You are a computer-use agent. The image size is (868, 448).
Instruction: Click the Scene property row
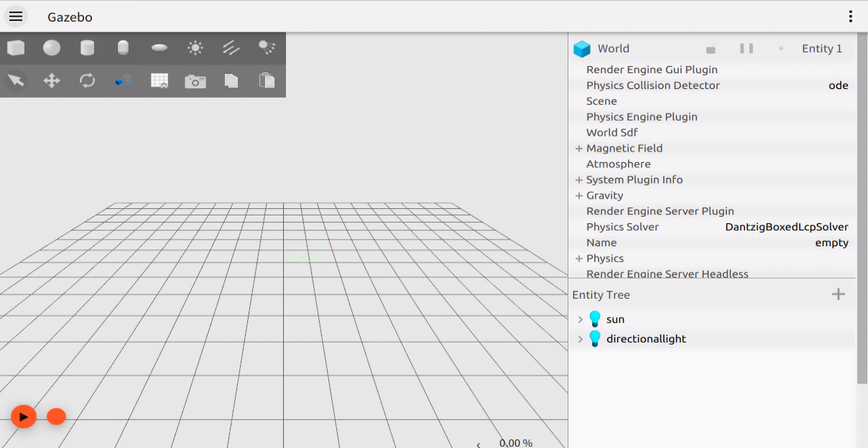tap(712, 101)
